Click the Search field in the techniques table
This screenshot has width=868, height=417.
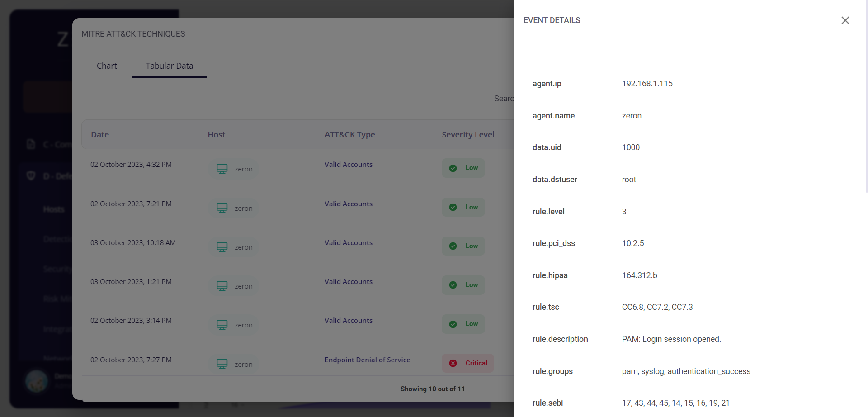[x=504, y=99]
